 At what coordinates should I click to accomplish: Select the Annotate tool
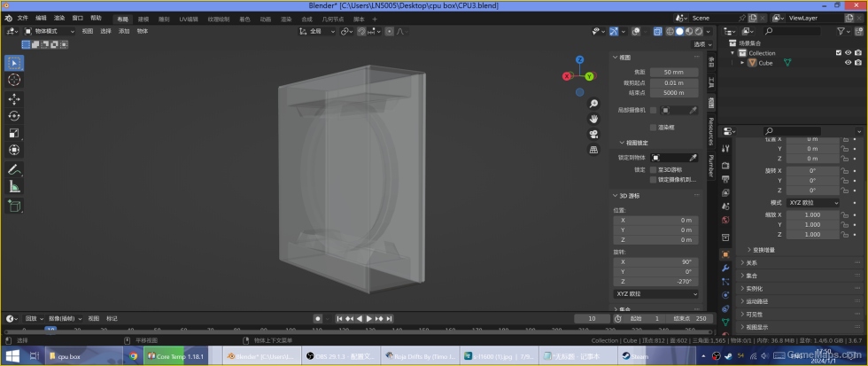point(14,169)
